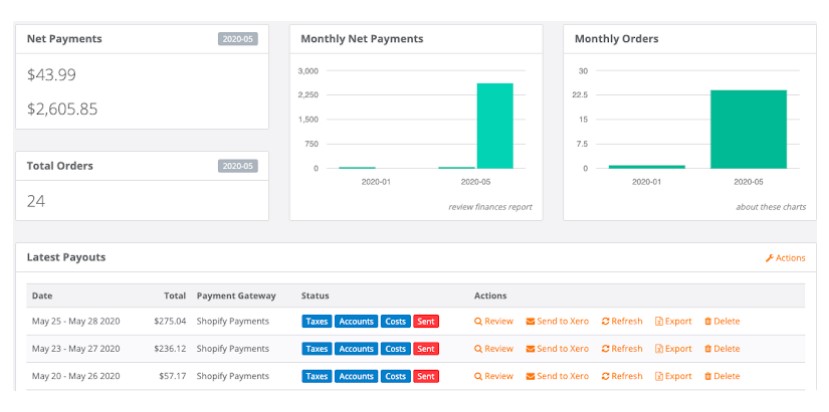The image size is (829, 412).
Task: Export the May 23 - May 27 payout
Action: click(x=673, y=349)
